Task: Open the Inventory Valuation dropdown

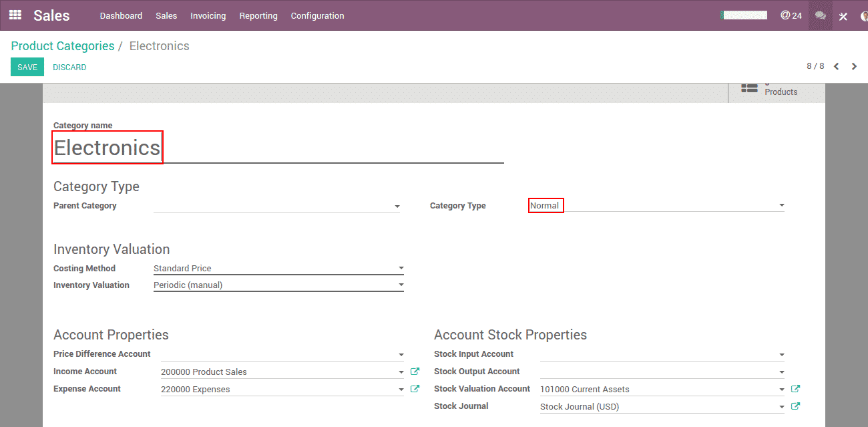Action: point(401,285)
